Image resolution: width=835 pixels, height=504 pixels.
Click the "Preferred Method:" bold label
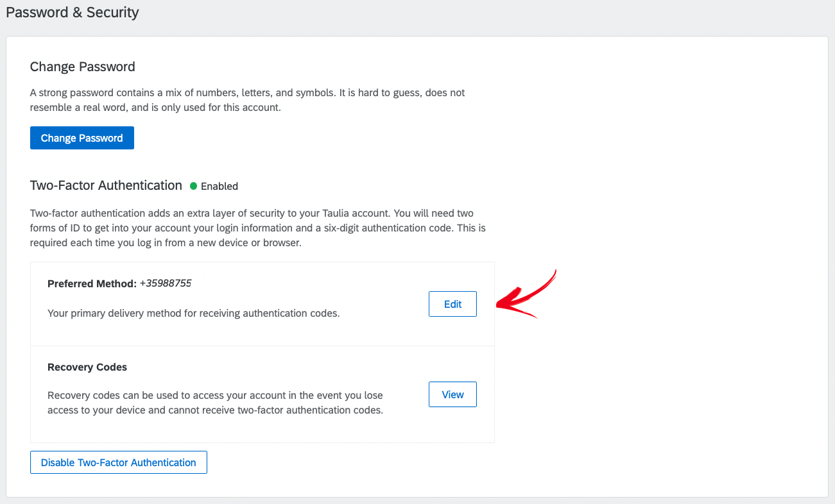click(92, 283)
